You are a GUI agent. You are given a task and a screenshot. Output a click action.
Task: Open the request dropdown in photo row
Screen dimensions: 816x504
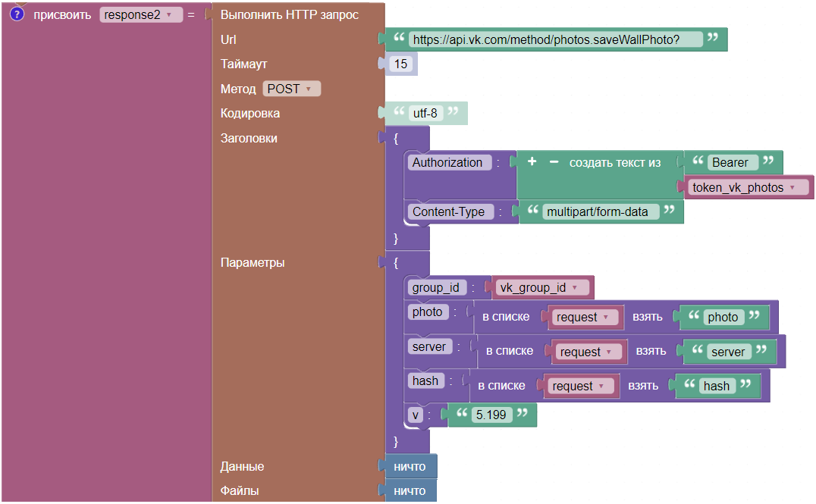585,318
